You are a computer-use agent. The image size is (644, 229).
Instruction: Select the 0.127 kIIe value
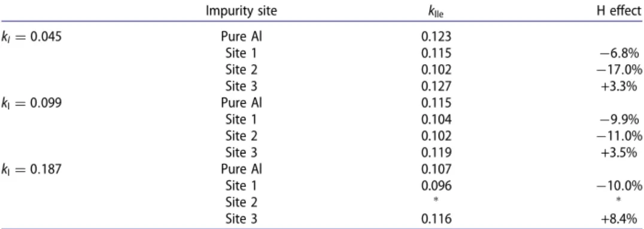pos(436,86)
